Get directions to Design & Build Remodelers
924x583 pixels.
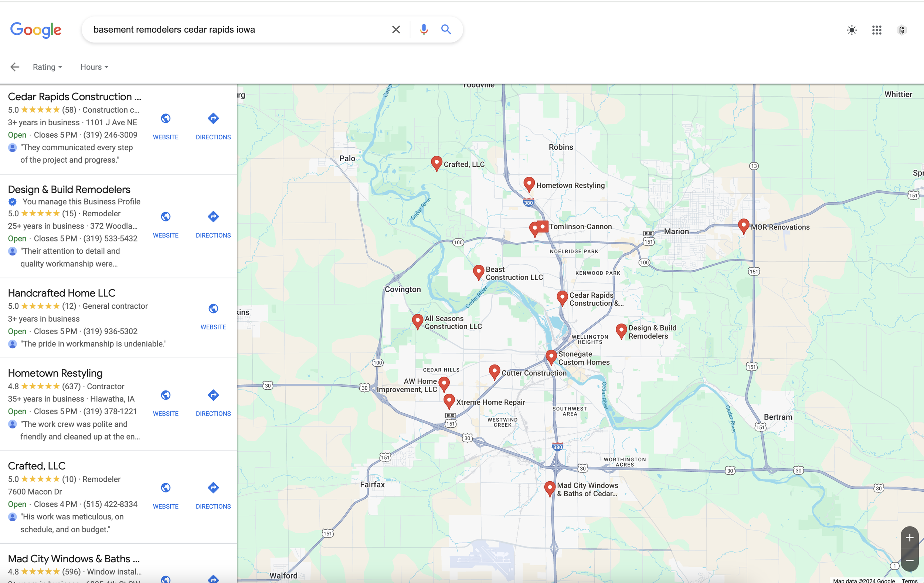click(213, 217)
